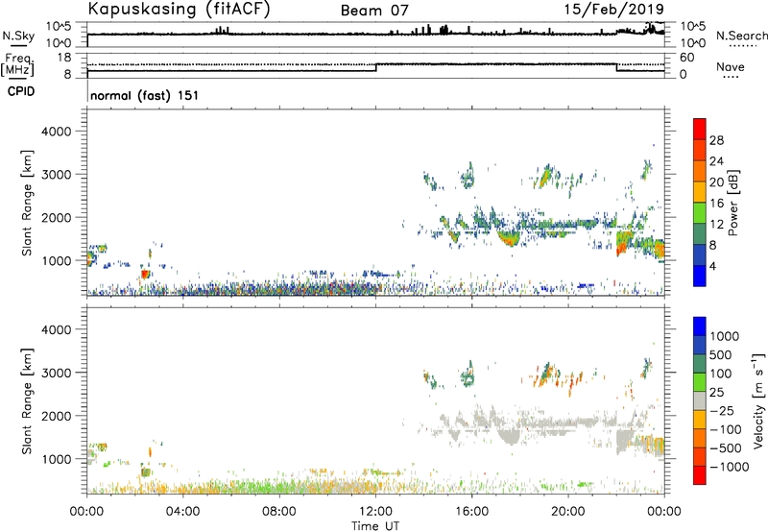768x532 pixels.
Task: Click the '12:00' time tick label
Action: click(x=375, y=512)
